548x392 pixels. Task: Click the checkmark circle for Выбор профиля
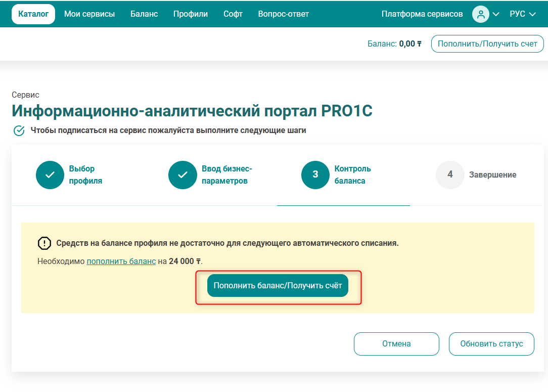pos(50,175)
